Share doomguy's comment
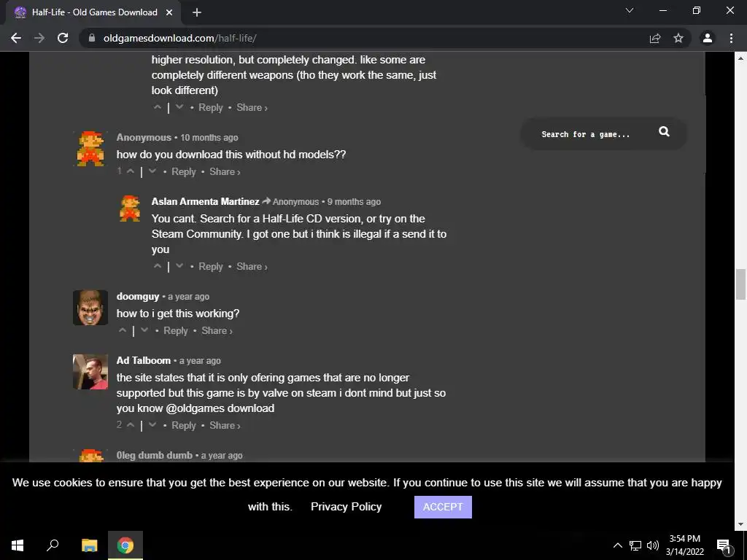 coord(217,330)
